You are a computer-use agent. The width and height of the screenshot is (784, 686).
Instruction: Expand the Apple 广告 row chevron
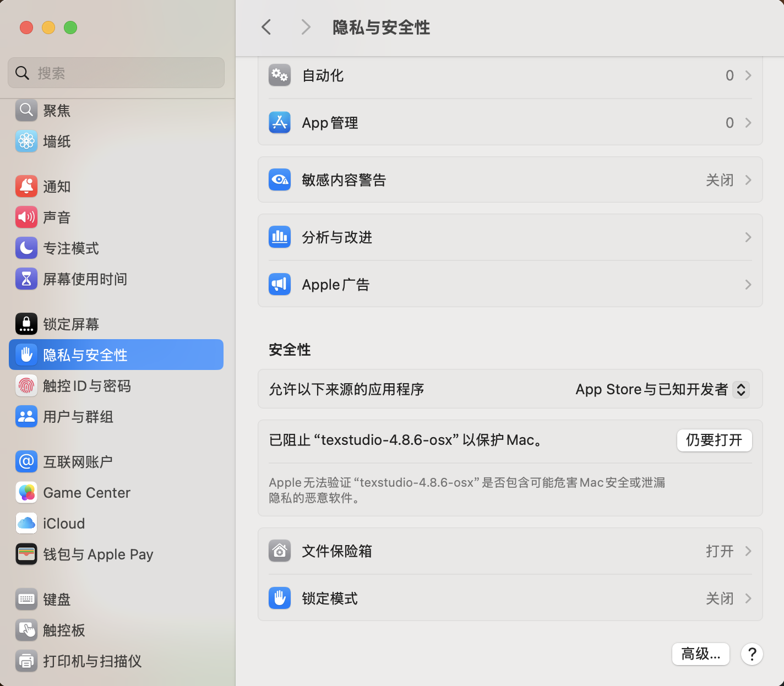coord(748,285)
